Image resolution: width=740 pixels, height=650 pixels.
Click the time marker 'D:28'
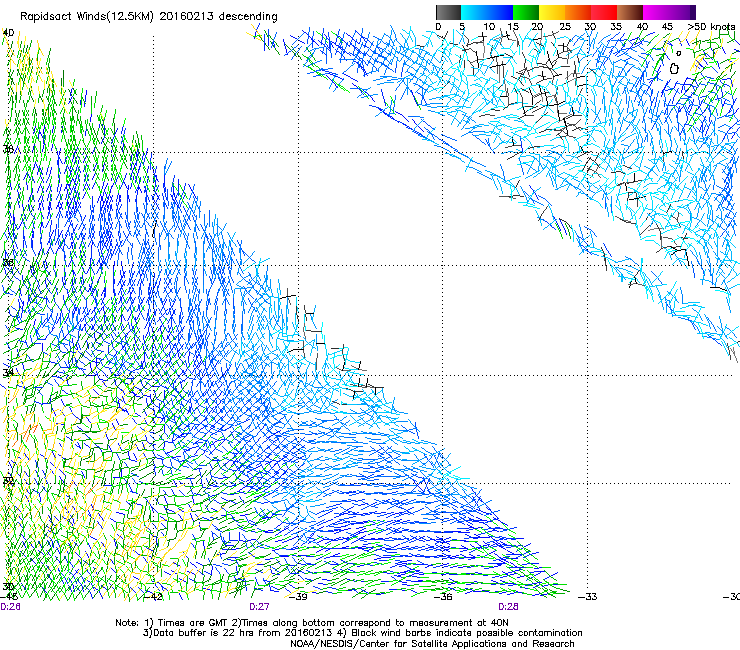508,607
